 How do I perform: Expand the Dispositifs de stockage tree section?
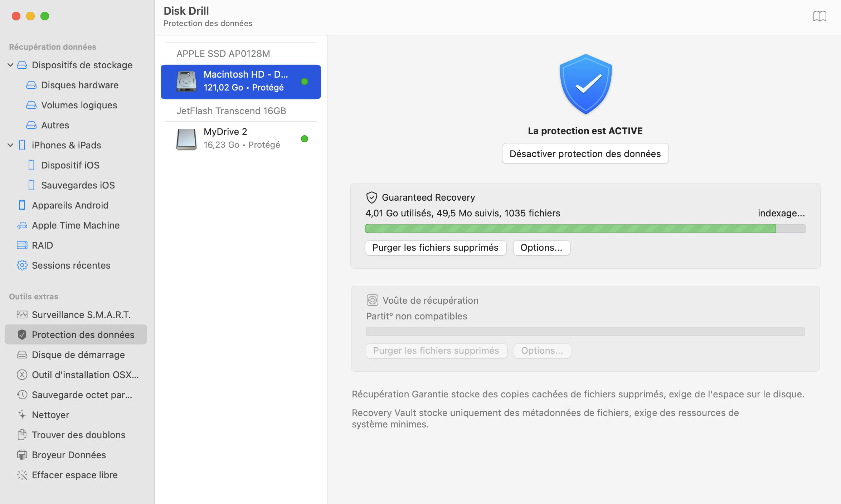pos(11,65)
